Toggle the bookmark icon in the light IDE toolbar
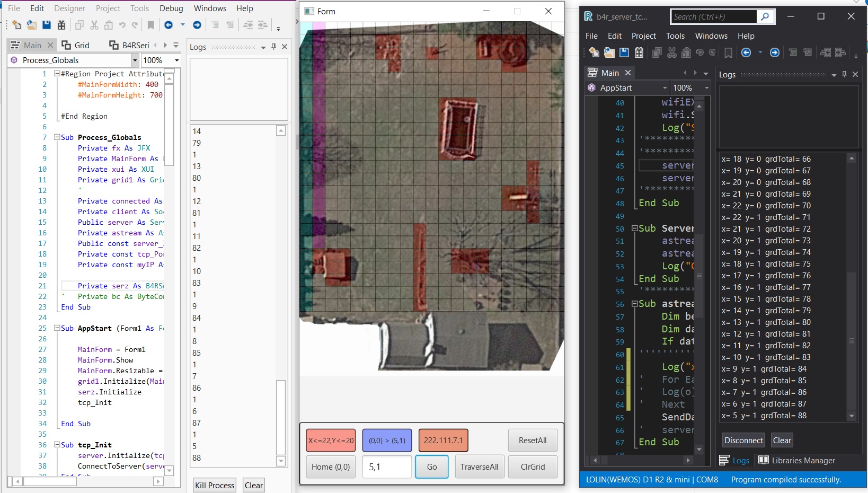The height and width of the screenshot is (493, 868). (x=150, y=25)
